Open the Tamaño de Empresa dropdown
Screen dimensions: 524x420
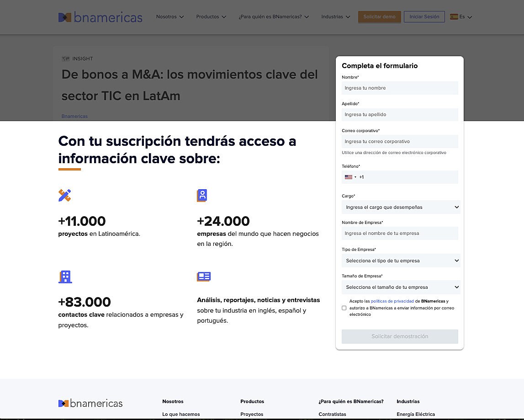[x=401, y=287]
